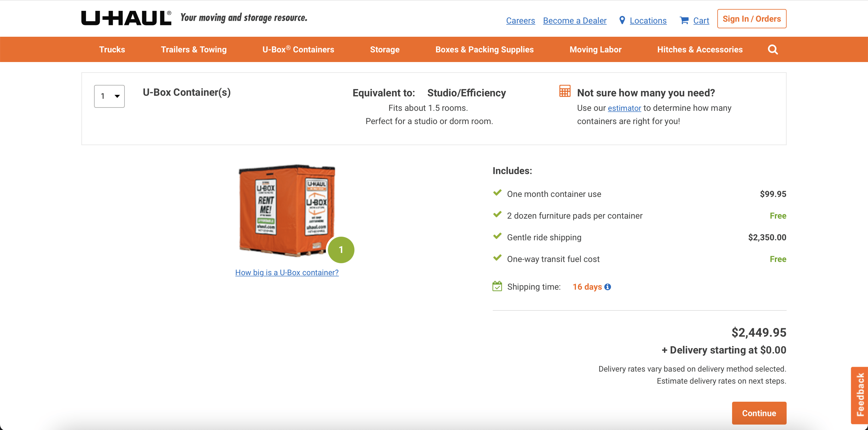Open the estimator link

point(624,108)
